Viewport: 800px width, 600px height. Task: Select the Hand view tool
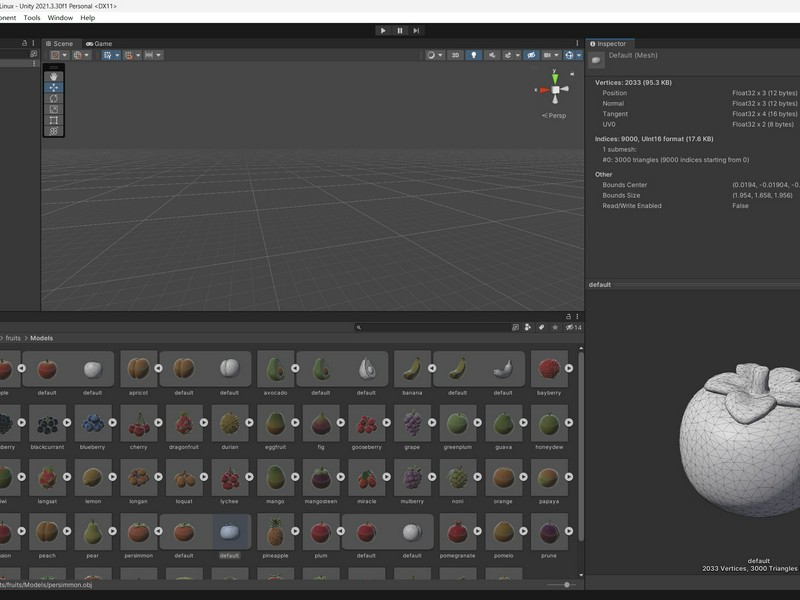pos(54,77)
